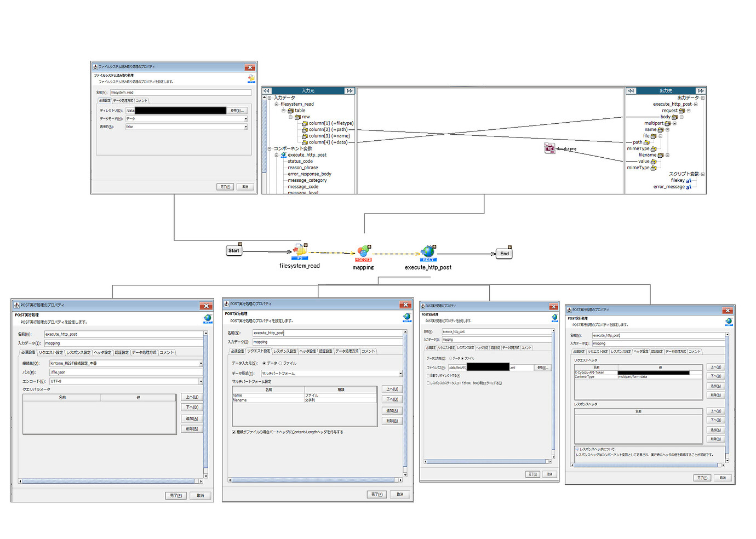The height and width of the screenshot is (539, 756).
Task: Click the End node icon
Action: [x=503, y=253]
